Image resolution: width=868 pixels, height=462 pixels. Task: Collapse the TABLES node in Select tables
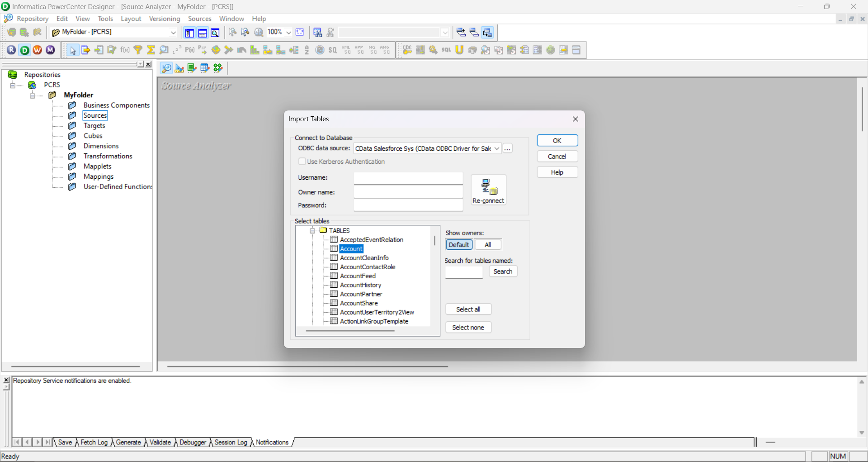(312, 231)
